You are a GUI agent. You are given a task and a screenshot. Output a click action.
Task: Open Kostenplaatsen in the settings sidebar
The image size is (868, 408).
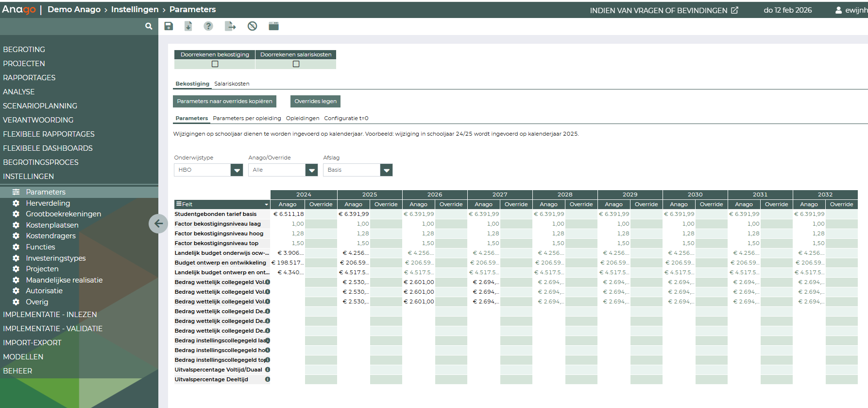(x=52, y=225)
